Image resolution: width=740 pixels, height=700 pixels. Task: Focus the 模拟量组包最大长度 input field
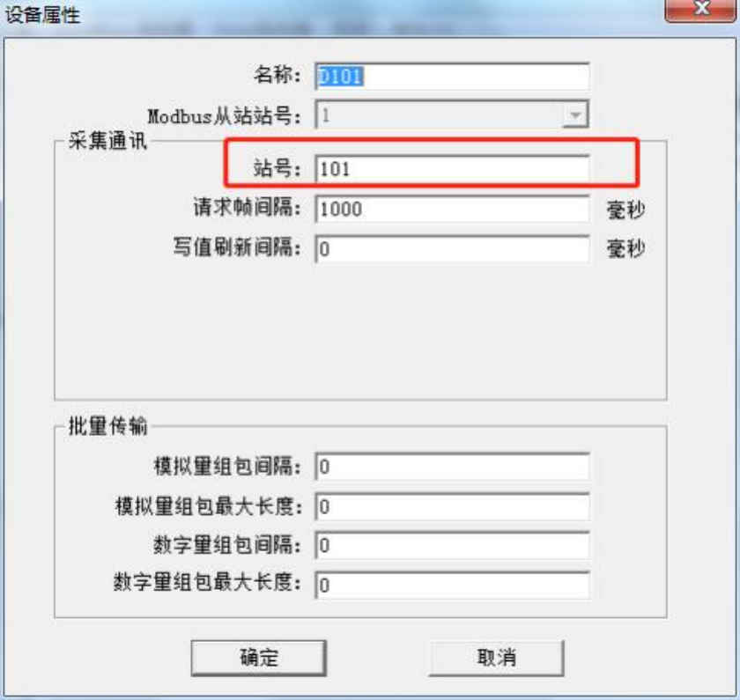[452, 506]
